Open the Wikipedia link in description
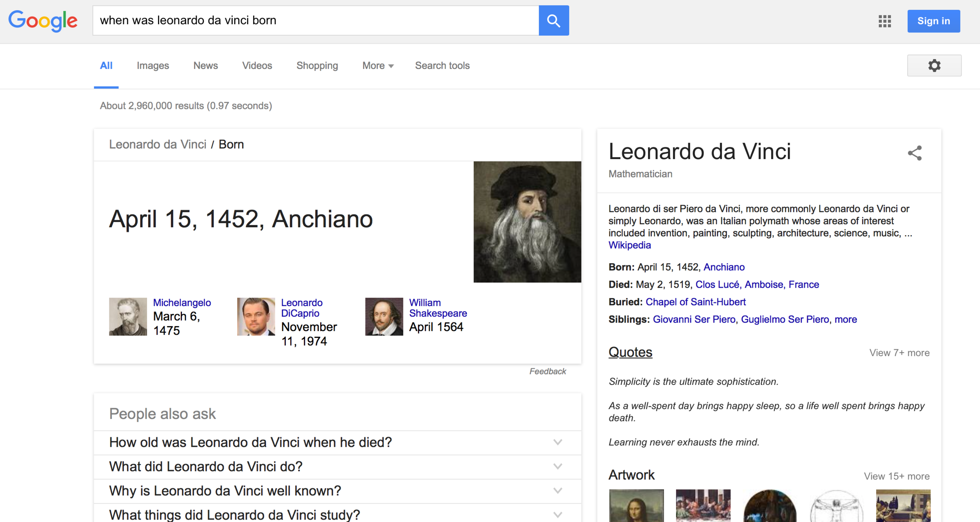This screenshot has width=980, height=522. (630, 245)
